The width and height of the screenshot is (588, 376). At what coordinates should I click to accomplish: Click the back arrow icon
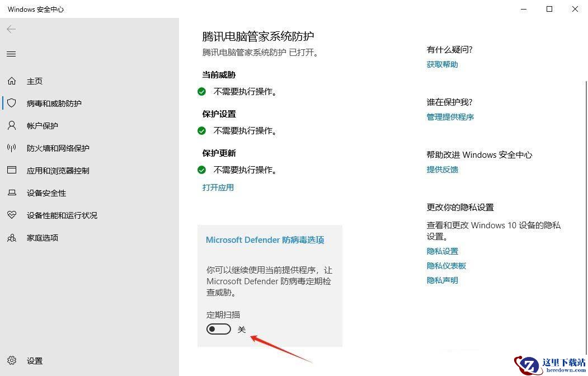[x=11, y=29]
